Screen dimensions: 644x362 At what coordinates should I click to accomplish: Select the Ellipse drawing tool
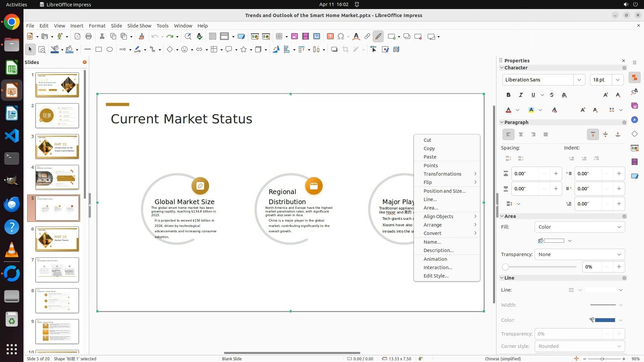(x=110, y=50)
